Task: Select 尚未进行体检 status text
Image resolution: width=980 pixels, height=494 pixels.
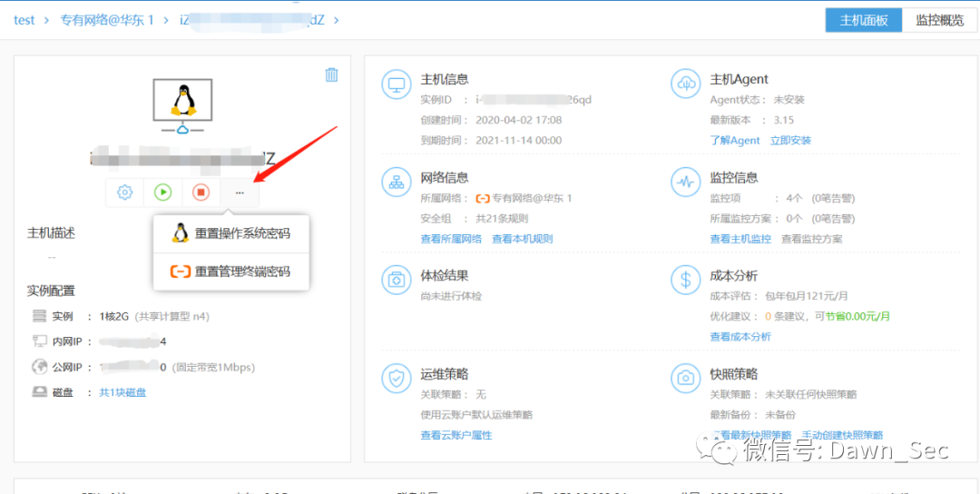Action: (x=452, y=296)
